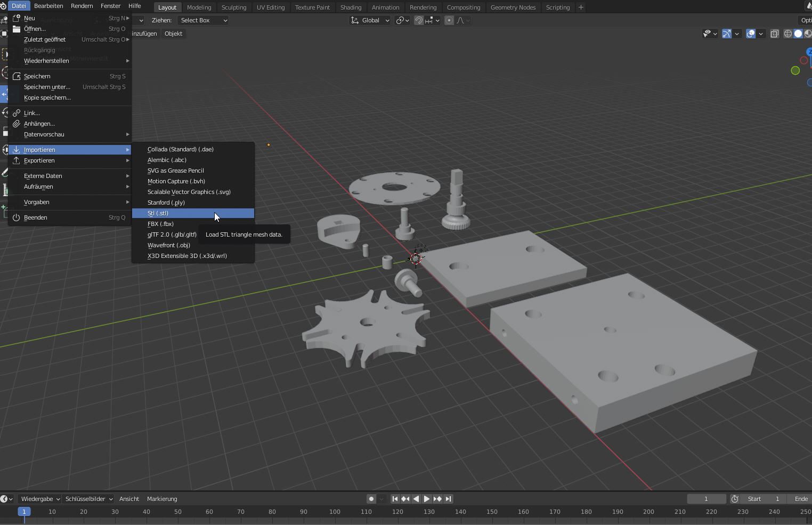Screen dimensions: 812x525
Task: Expand the Wiedergabe playback dropdown
Action: pos(40,499)
